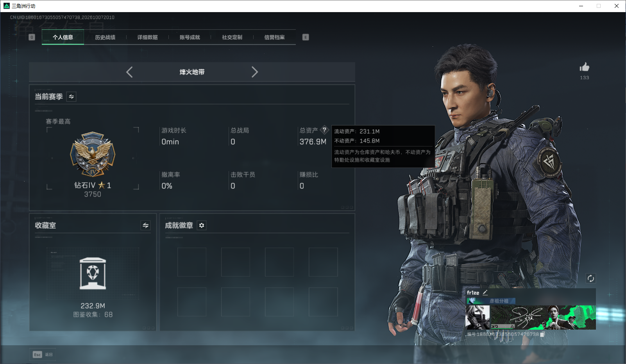Click the green signature name card banner

pyautogui.click(x=543, y=318)
